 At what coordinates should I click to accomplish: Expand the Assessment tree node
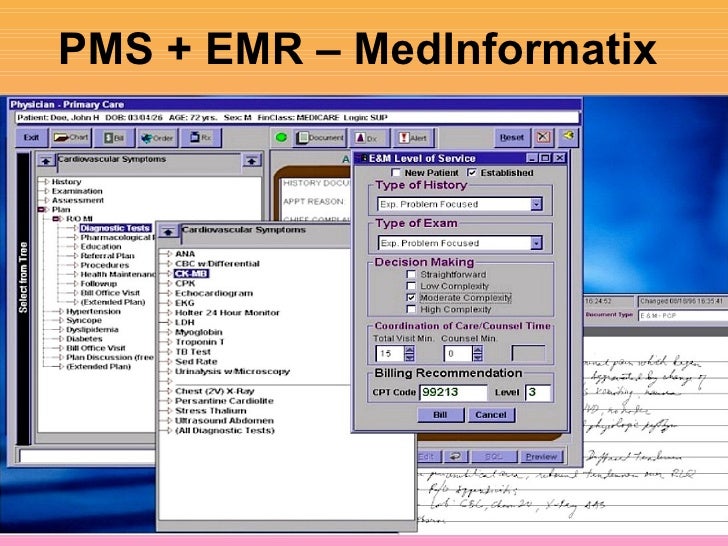point(46,200)
